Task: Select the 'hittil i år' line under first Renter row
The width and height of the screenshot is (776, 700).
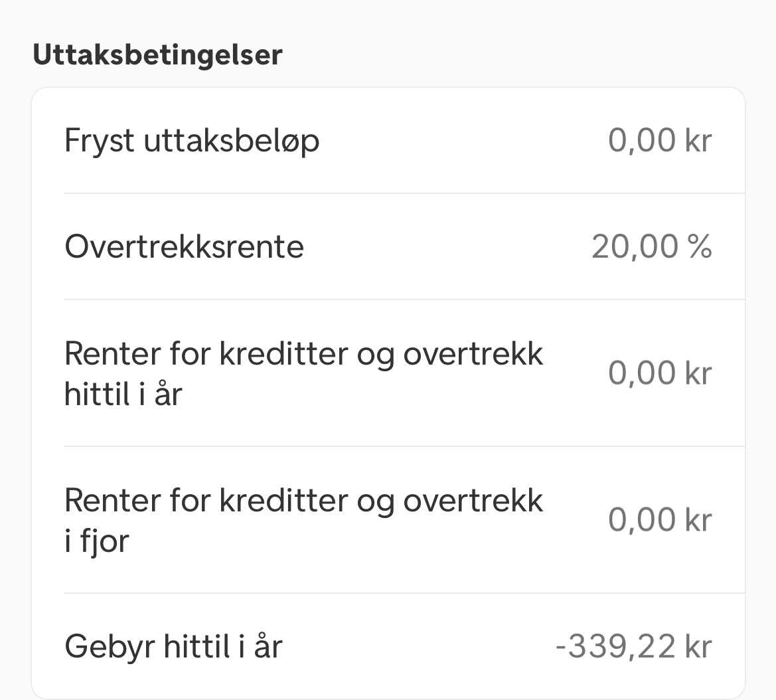Action: click(123, 394)
